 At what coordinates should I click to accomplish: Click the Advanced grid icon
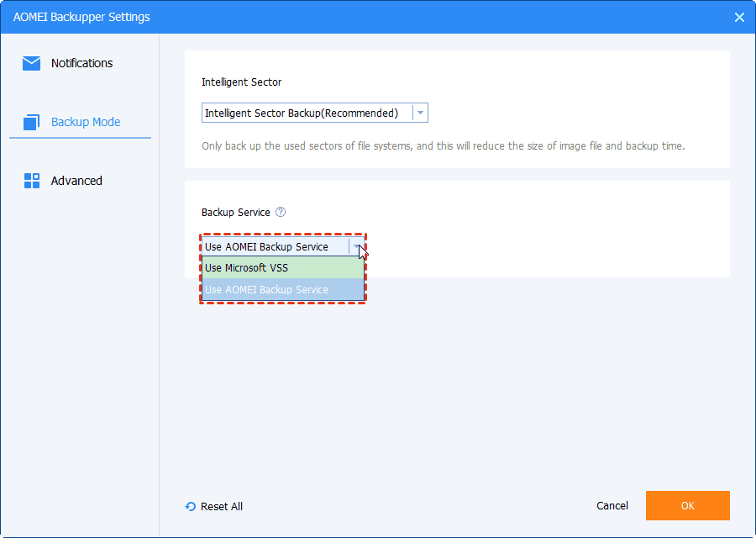pyautogui.click(x=32, y=181)
